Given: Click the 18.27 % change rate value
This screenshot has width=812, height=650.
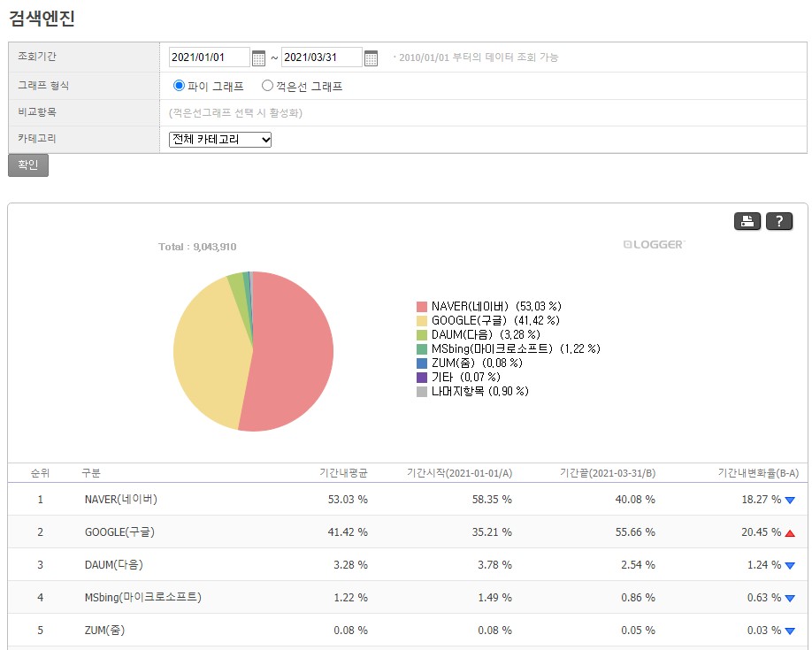Looking at the screenshot, I should point(762,500).
